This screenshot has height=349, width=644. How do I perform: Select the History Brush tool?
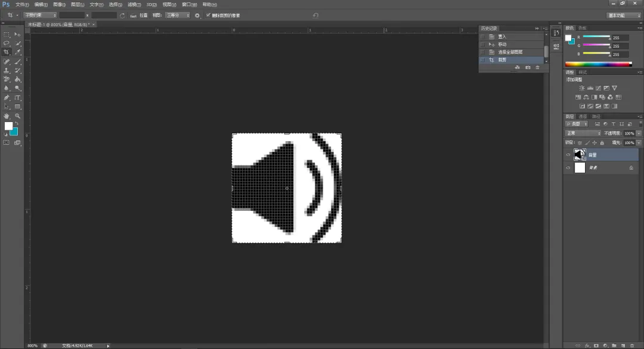(18, 70)
